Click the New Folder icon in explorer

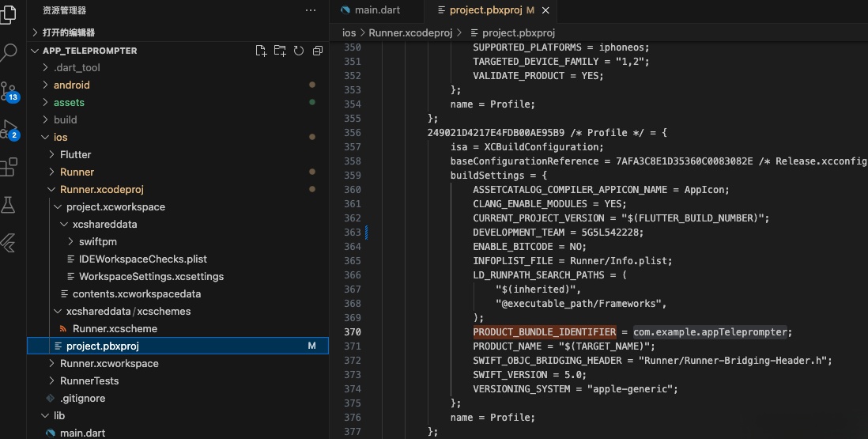(x=280, y=51)
